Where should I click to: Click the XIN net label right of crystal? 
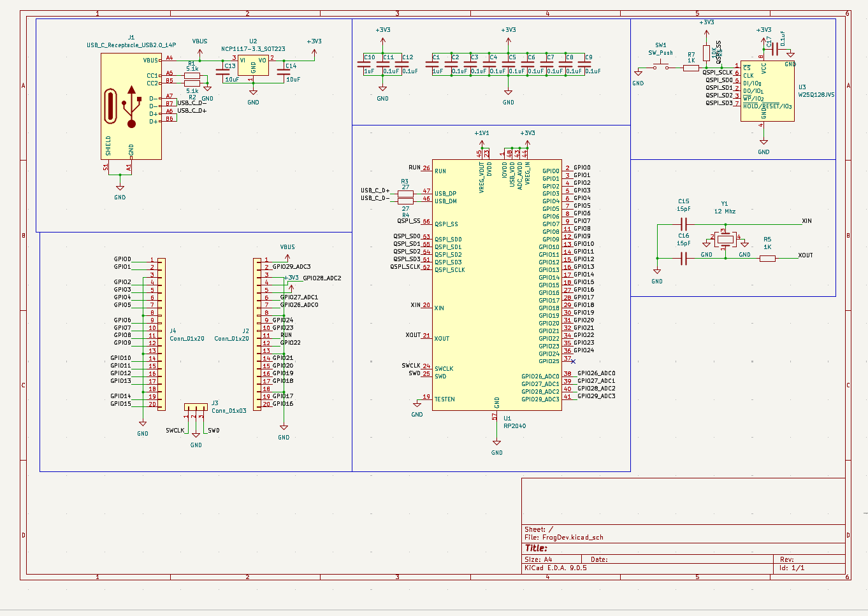(806, 221)
